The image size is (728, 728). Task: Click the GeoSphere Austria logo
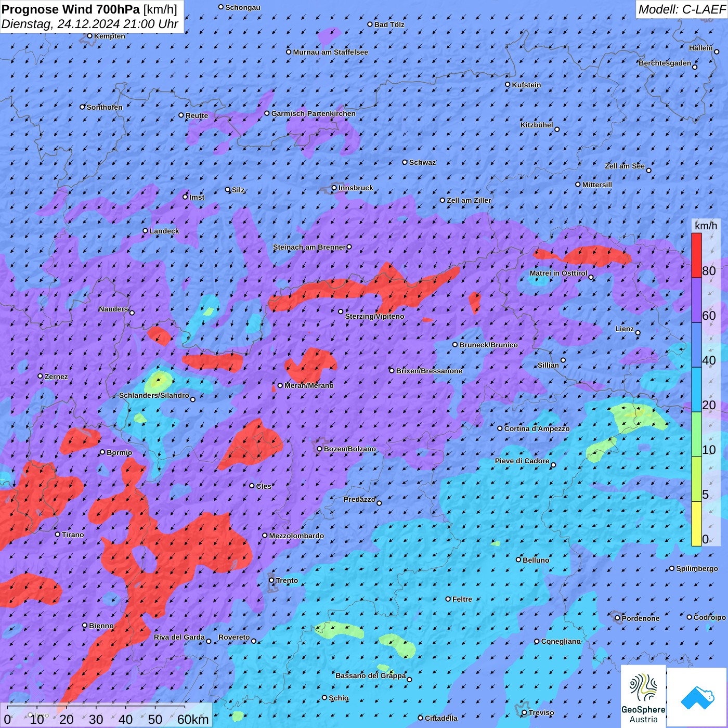(x=643, y=697)
